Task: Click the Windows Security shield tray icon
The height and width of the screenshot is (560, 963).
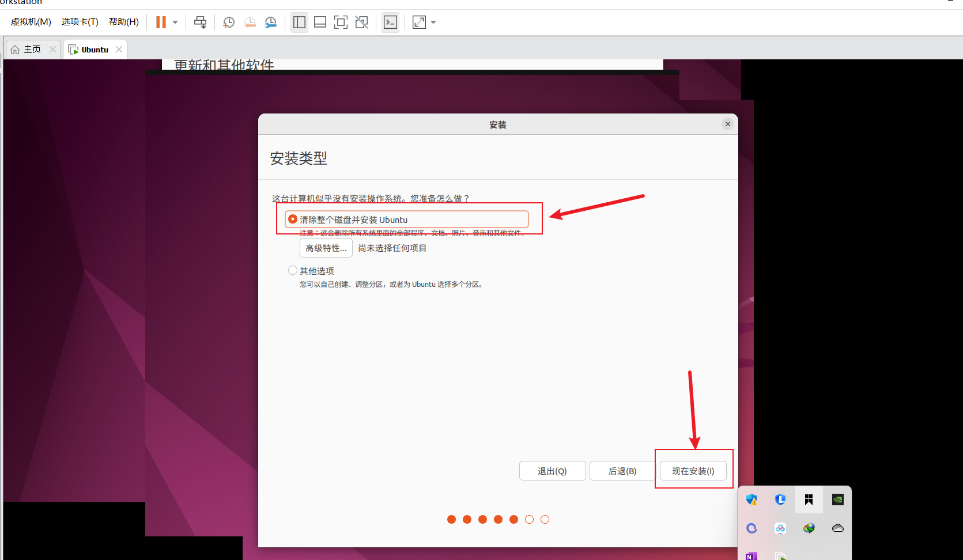Action: (x=751, y=500)
